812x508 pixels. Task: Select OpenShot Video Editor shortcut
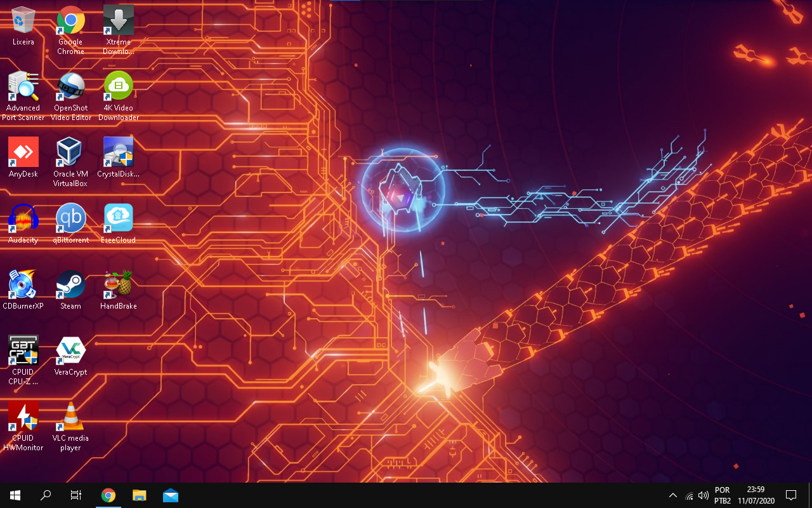point(70,87)
